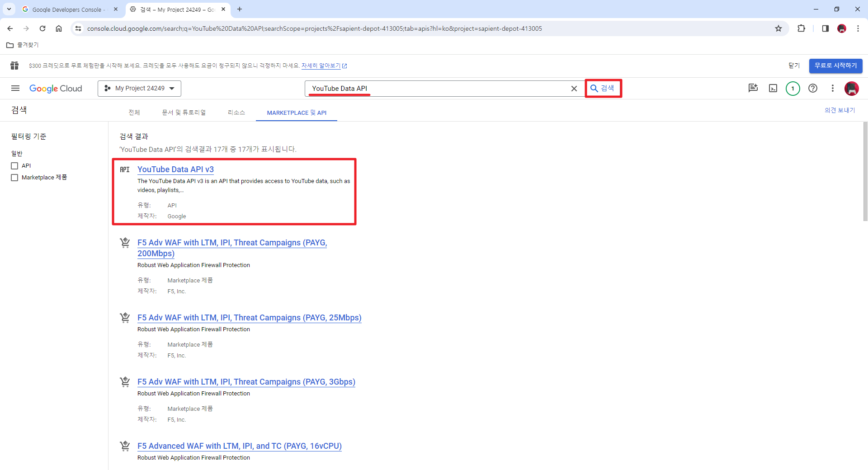
Task: Expand the browser tab search chevron
Action: (9, 9)
